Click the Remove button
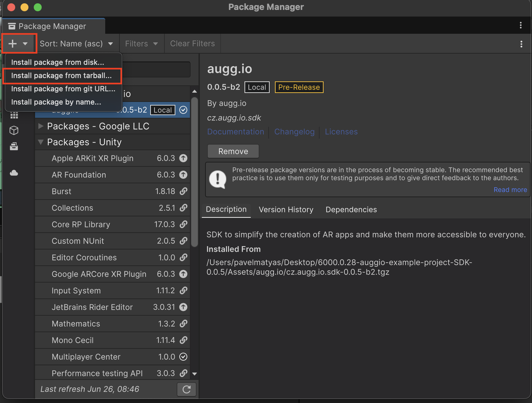This screenshot has height=403, width=532. 233,151
